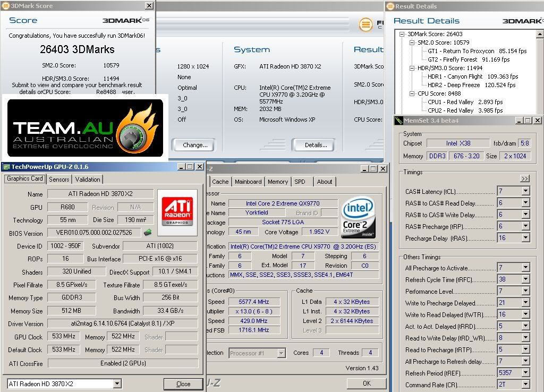Click the GPU-Z Name field ATI Radeon HD 3870 X2

pos(100,193)
